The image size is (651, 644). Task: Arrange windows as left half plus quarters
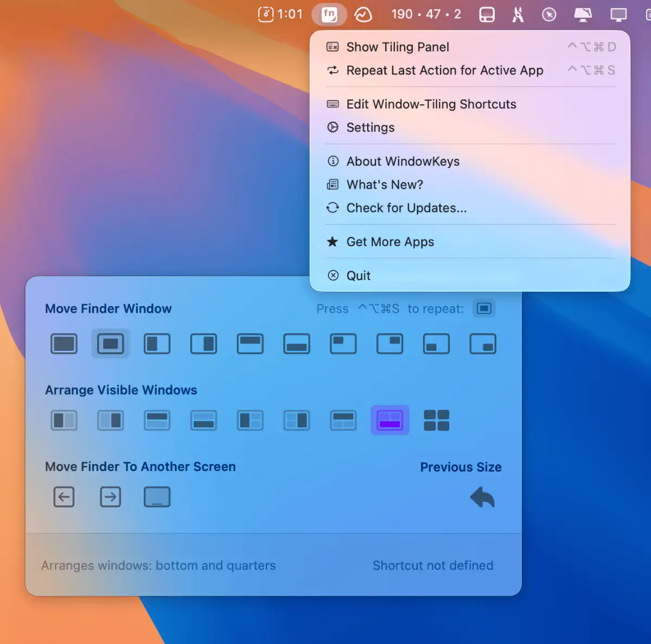click(250, 420)
